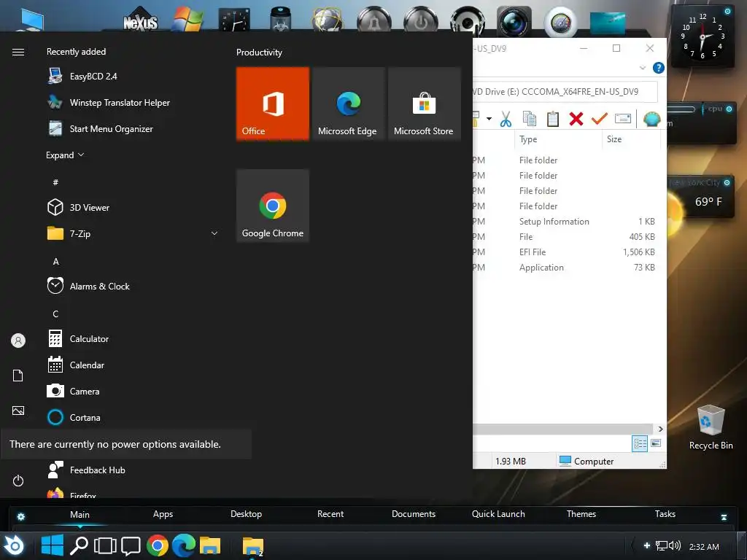Click the recycler bin icon in top dock
747x560 pixels.
tap(281, 19)
